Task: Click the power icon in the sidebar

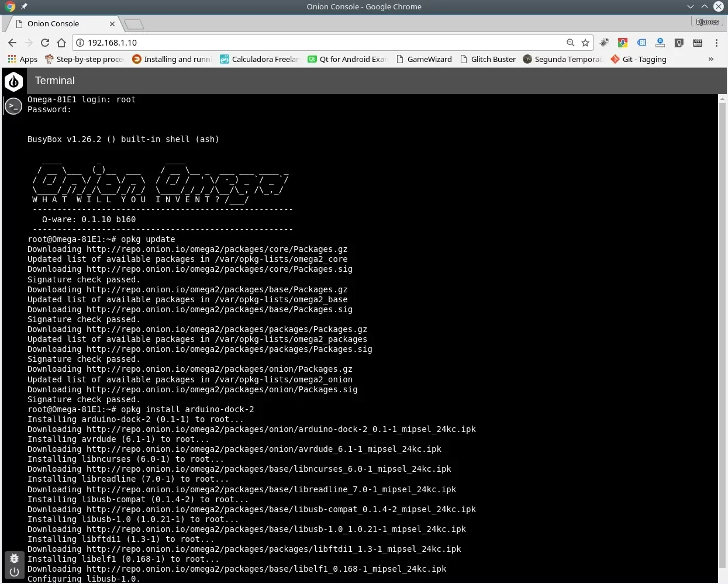Action: click(x=15, y=572)
